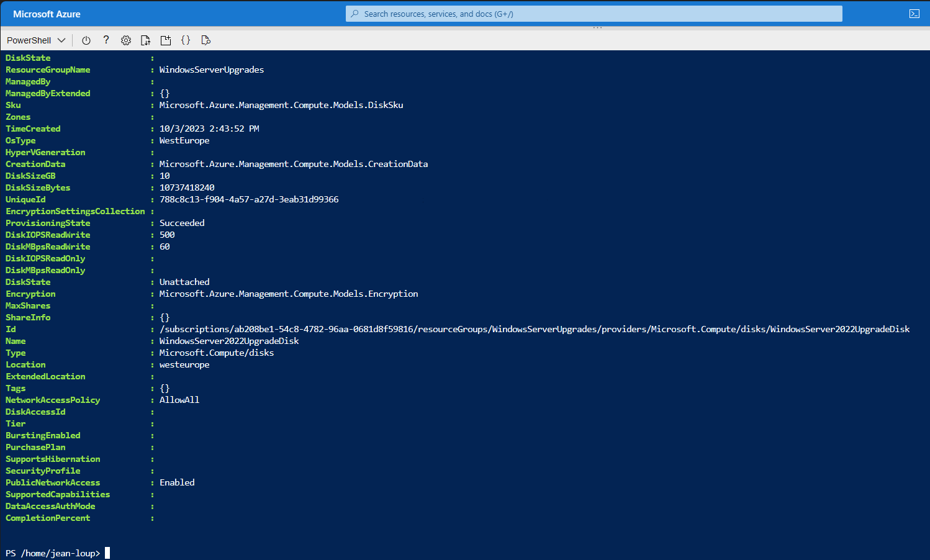The width and height of the screenshot is (930, 560).
Task: Open Cloud Shell help question mark
Action: (x=106, y=40)
